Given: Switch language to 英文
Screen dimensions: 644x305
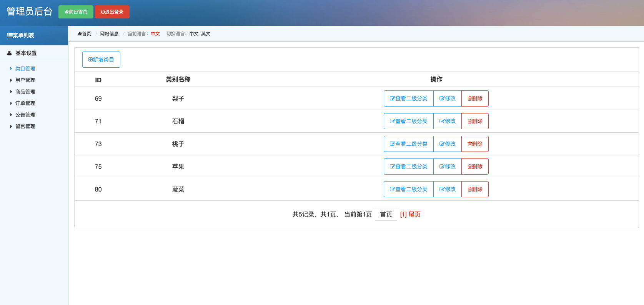Looking at the screenshot, I should point(206,34).
